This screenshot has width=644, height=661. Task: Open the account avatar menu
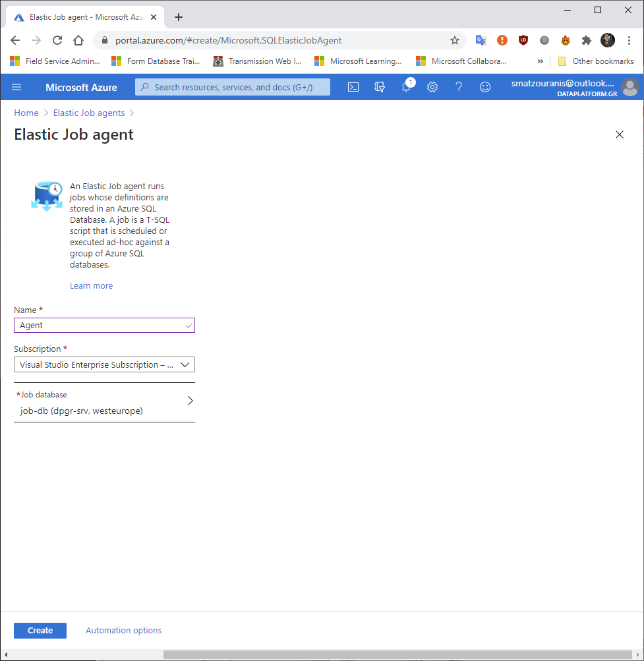pos(630,87)
